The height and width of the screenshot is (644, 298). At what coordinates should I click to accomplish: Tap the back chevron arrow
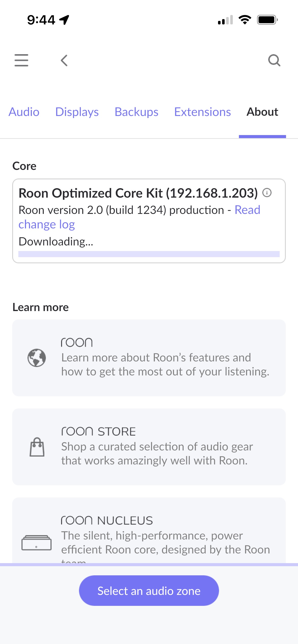tap(64, 61)
